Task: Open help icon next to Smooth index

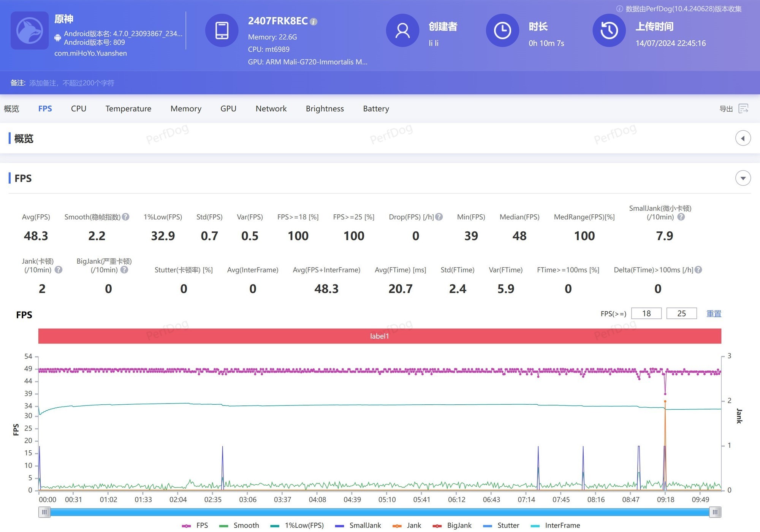Action: pyautogui.click(x=126, y=217)
